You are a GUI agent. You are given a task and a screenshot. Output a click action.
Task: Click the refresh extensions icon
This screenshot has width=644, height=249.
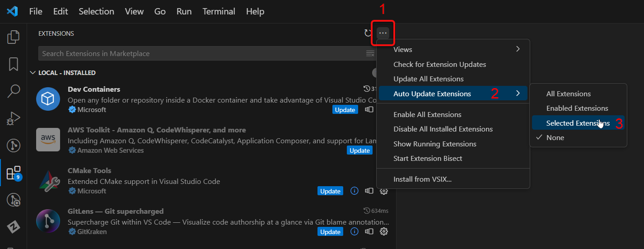point(368,33)
